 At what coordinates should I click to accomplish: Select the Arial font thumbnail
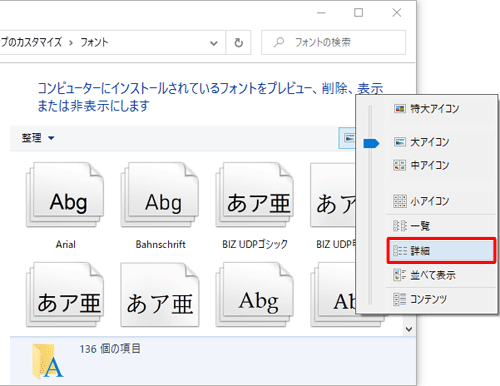tap(65, 195)
